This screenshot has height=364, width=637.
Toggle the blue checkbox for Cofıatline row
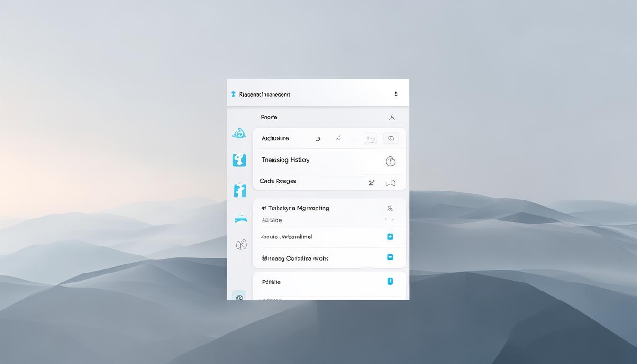(390, 257)
